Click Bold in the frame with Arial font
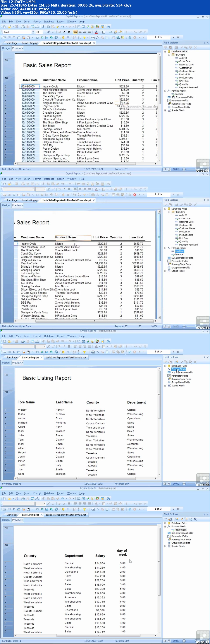 coord(59,32)
